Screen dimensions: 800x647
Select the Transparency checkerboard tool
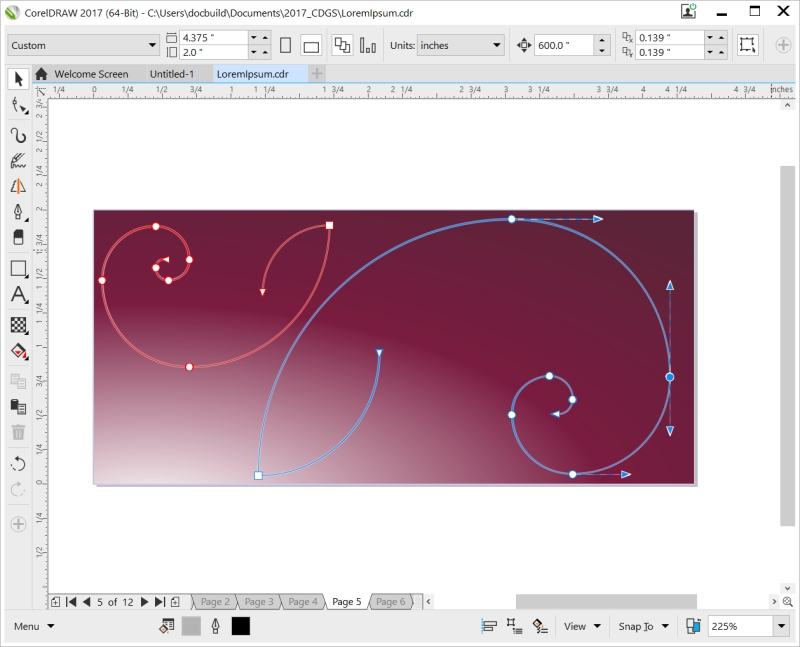18,325
